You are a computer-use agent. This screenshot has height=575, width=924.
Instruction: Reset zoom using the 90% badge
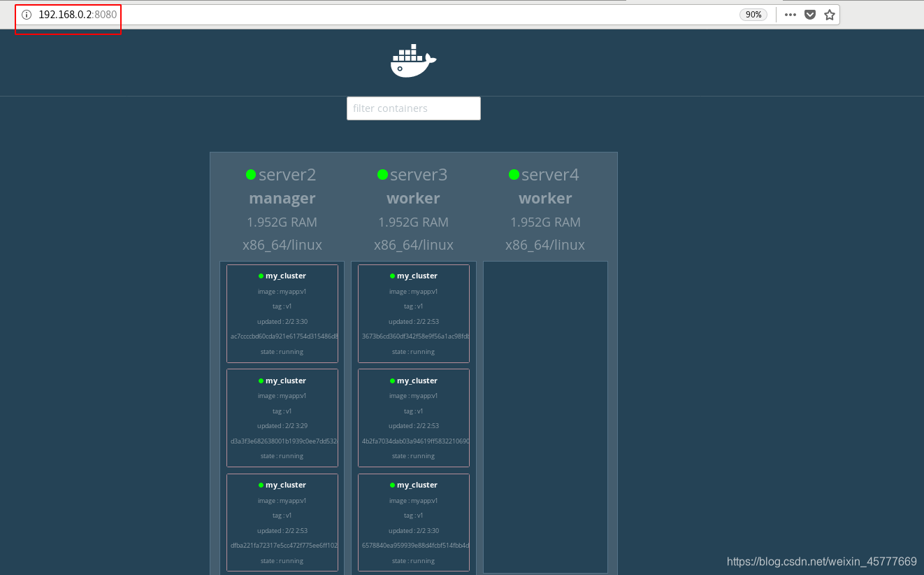(753, 15)
